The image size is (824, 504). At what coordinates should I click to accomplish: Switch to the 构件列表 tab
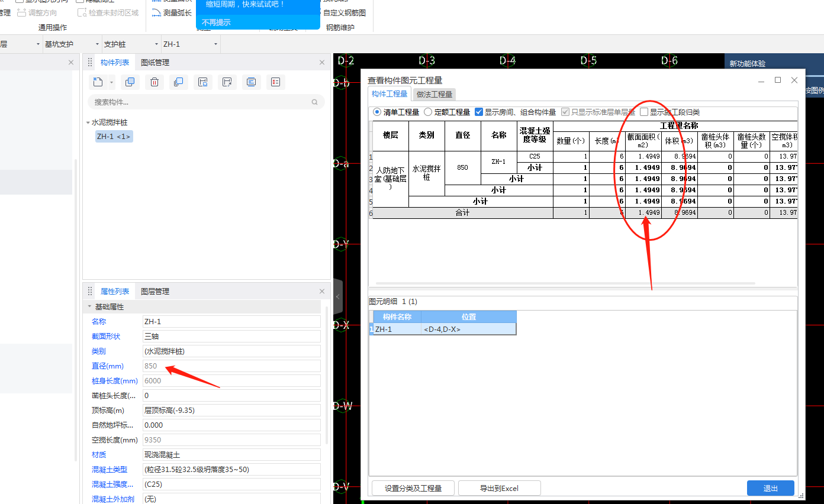[115, 63]
